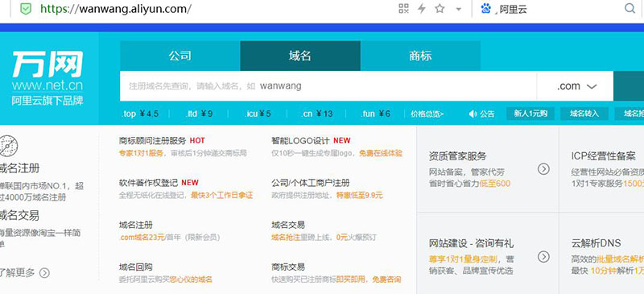Click 专家1对1服务 orange text
Image resolution: width=644 pixels, height=294 pixels.
click(141, 153)
